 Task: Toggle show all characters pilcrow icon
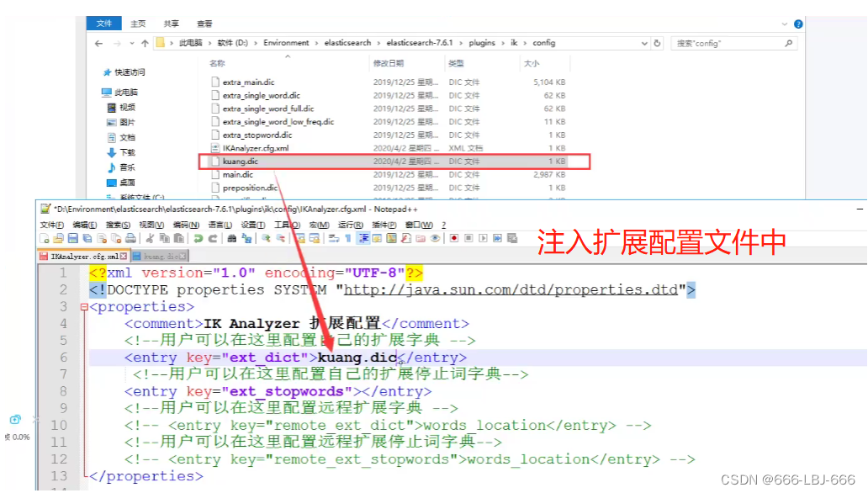(x=347, y=238)
